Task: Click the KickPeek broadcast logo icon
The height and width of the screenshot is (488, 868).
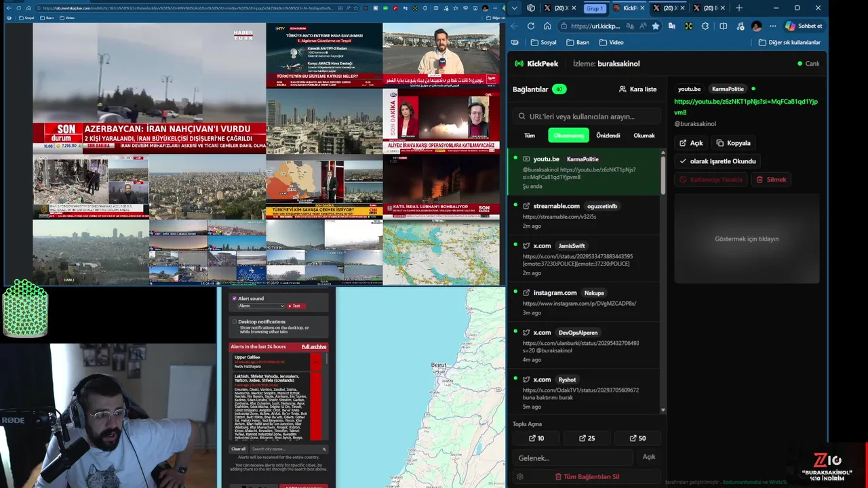Action: [519, 64]
